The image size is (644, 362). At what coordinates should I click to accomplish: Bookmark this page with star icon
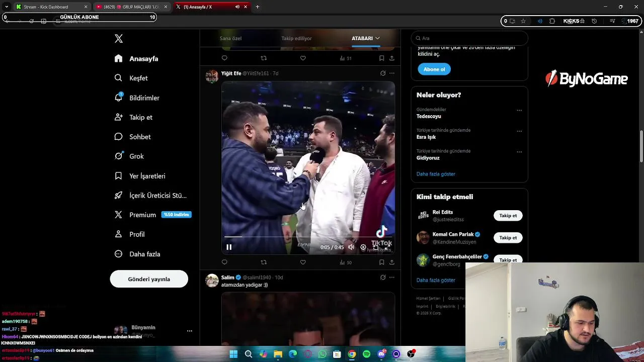(523, 21)
